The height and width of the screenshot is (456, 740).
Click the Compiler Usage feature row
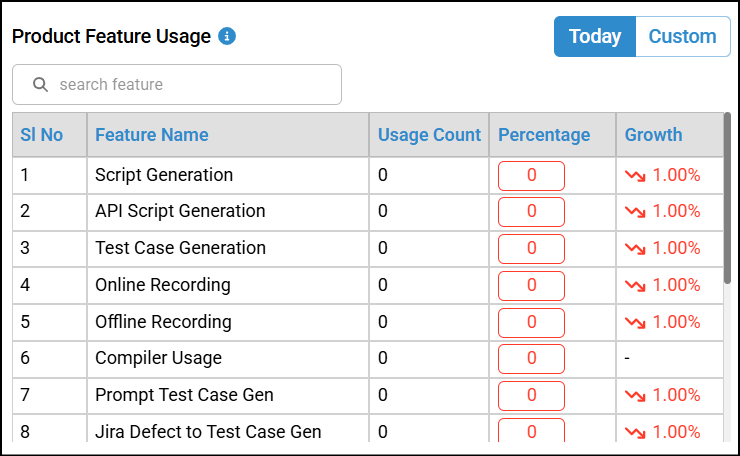point(158,358)
